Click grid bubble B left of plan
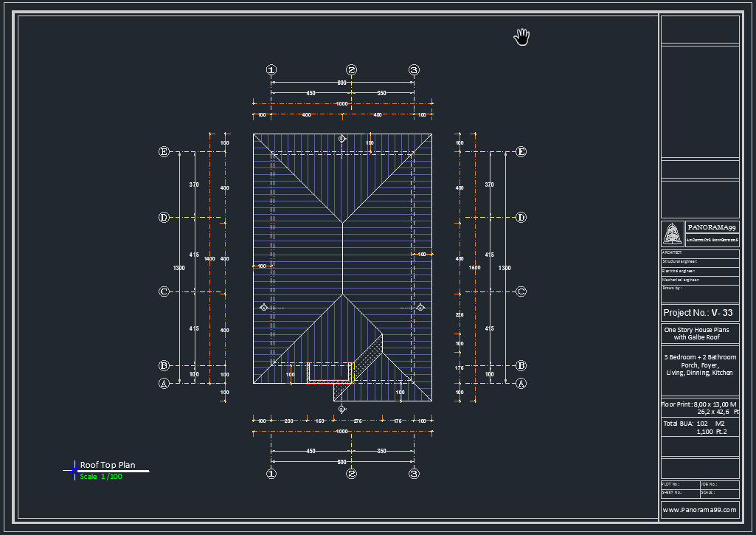 (164, 366)
